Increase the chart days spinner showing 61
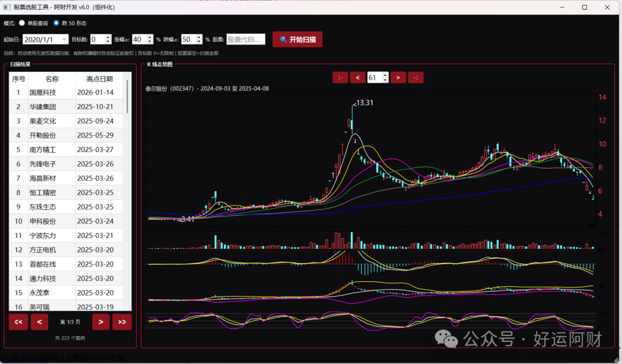 (385, 75)
